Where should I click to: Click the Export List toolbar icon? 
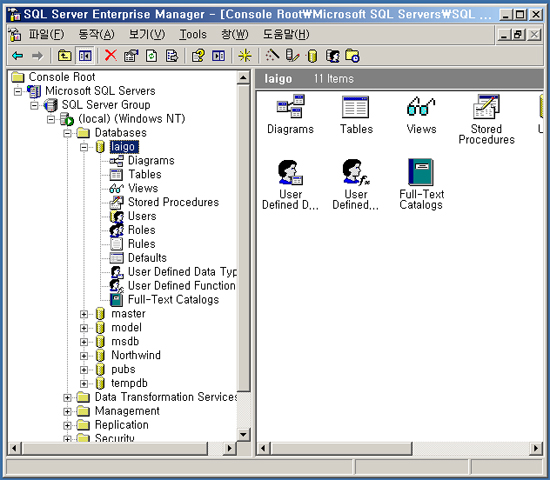pyautogui.click(x=172, y=55)
